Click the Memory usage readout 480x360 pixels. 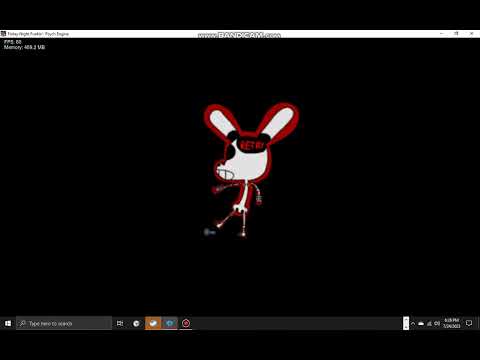[24, 47]
